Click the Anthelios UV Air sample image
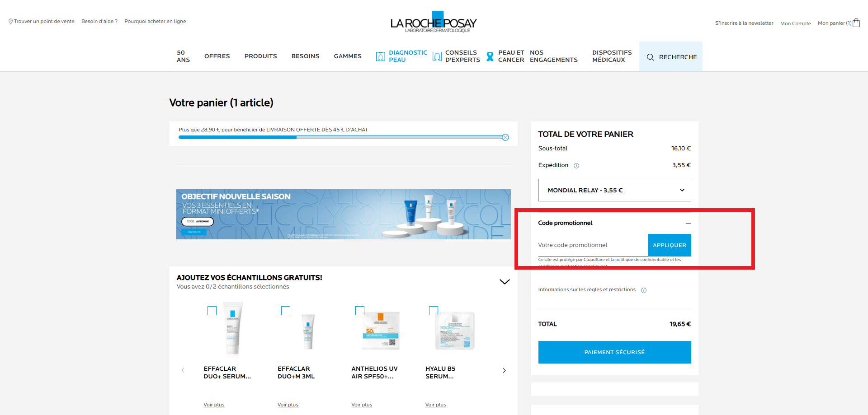Image resolution: width=868 pixels, height=415 pixels. click(381, 331)
